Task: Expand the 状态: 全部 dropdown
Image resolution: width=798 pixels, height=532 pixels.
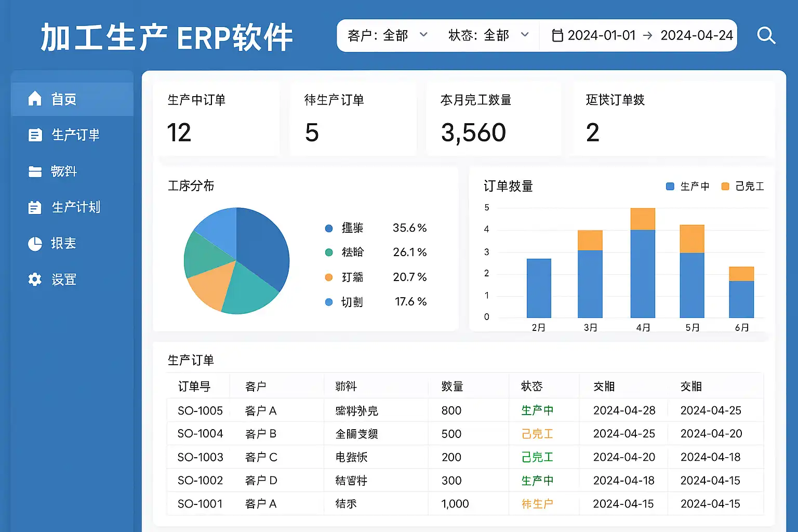Action: (488, 35)
